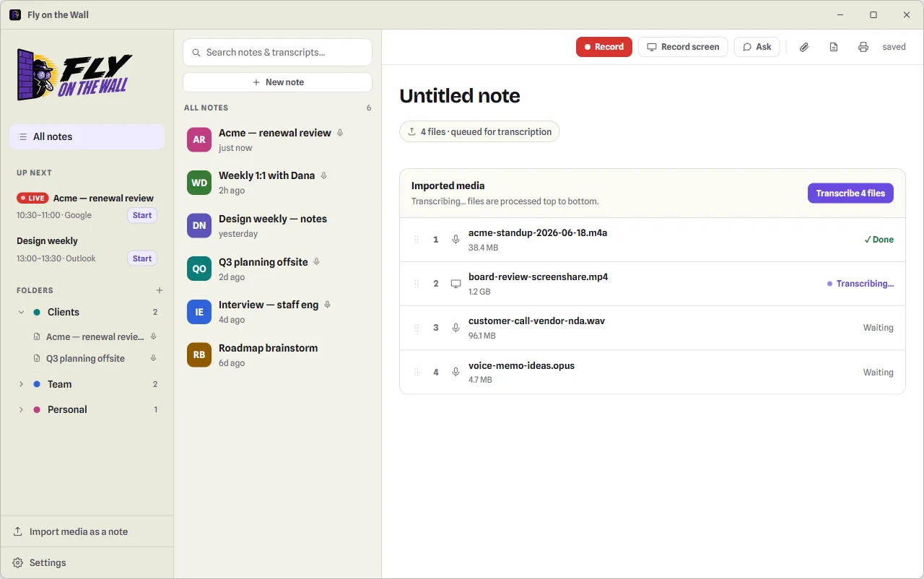This screenshot has width=924, height=579.
Task: Click the Untitled note title
Action: point(460,96)
